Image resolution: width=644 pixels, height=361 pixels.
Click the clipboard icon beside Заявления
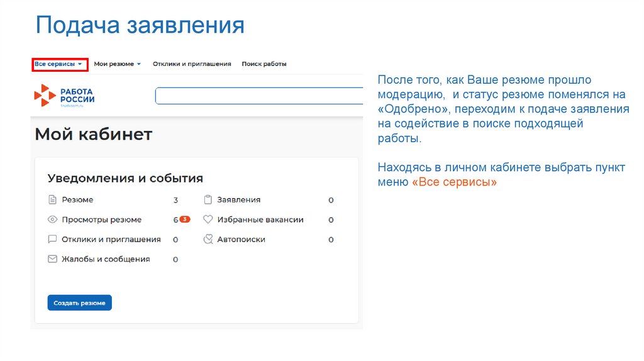[208, 199]
